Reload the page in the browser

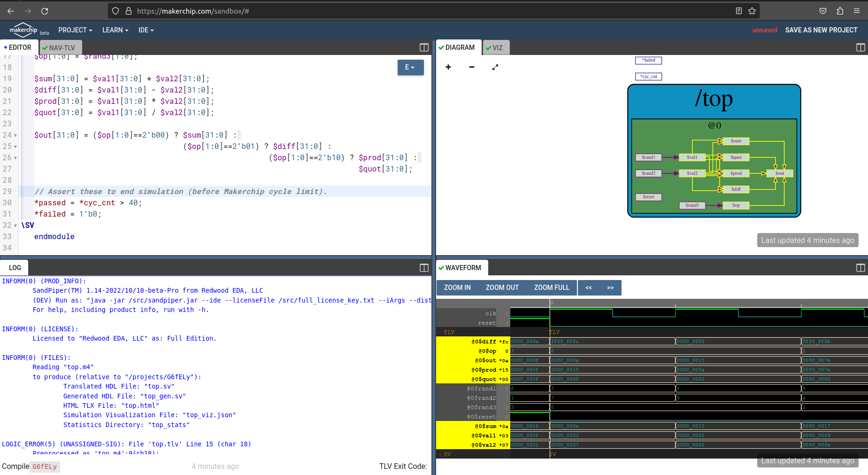point(45,11)
